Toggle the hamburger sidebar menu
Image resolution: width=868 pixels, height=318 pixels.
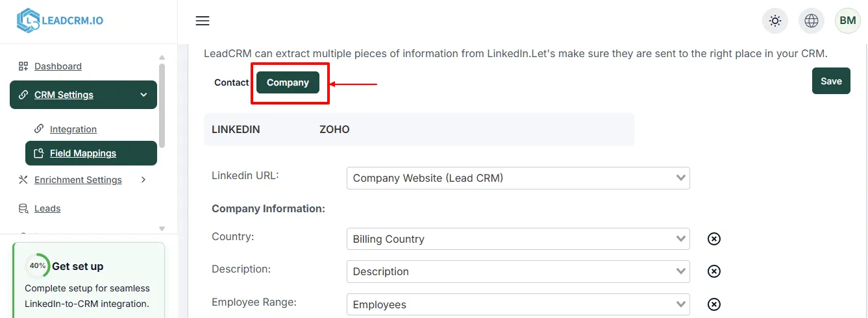pyautogui.click(x=203, y=21)
